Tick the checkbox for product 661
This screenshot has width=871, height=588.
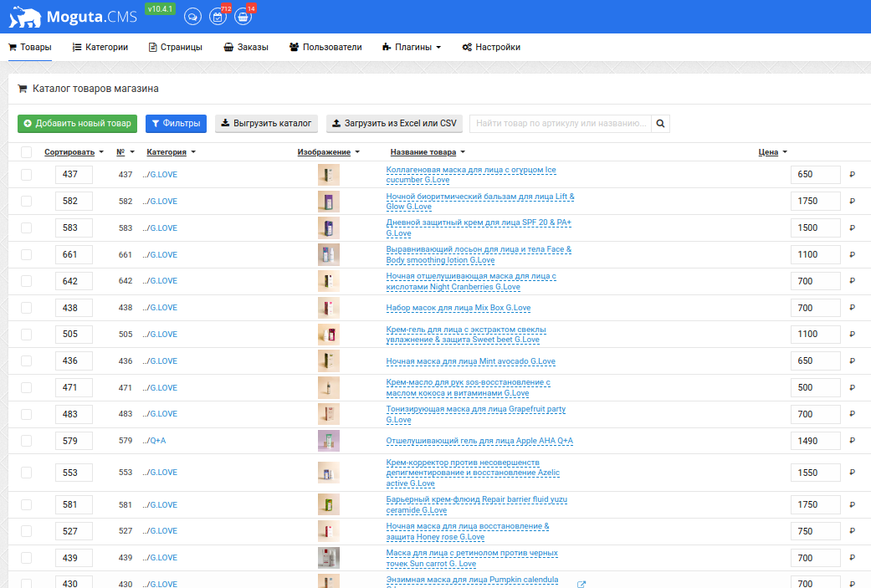pos(26,254)
